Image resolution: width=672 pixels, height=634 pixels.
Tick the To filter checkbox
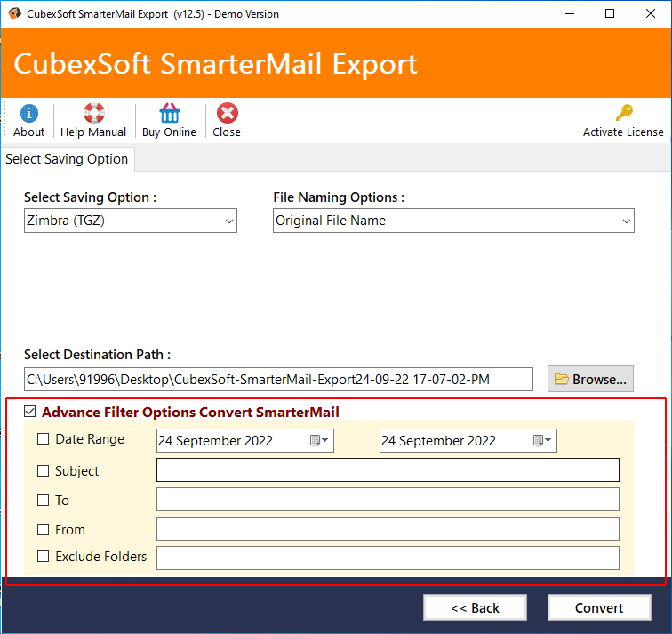[x=43, y=501]
